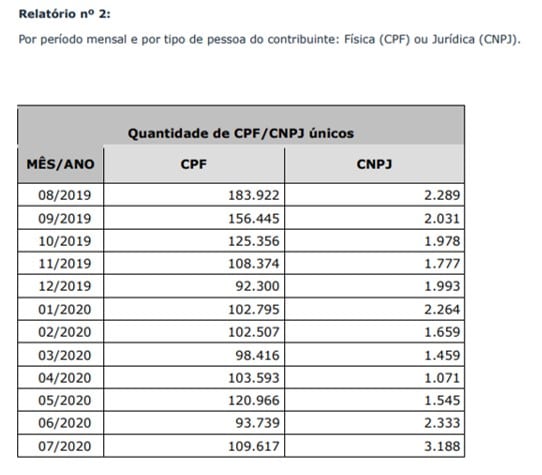The width and height of the screenshot is (542, 475).
Task: Click the CPF value 183.922
Action: [x=254, y=195]
